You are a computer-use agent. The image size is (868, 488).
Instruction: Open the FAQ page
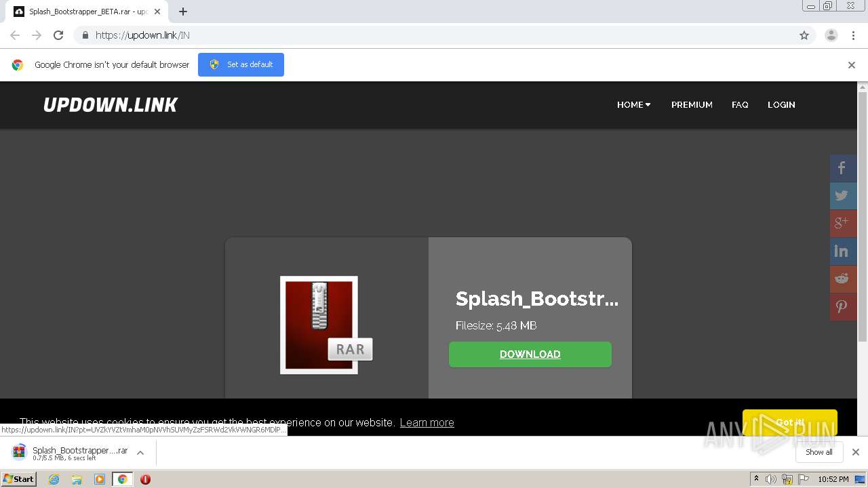[740, 105]
